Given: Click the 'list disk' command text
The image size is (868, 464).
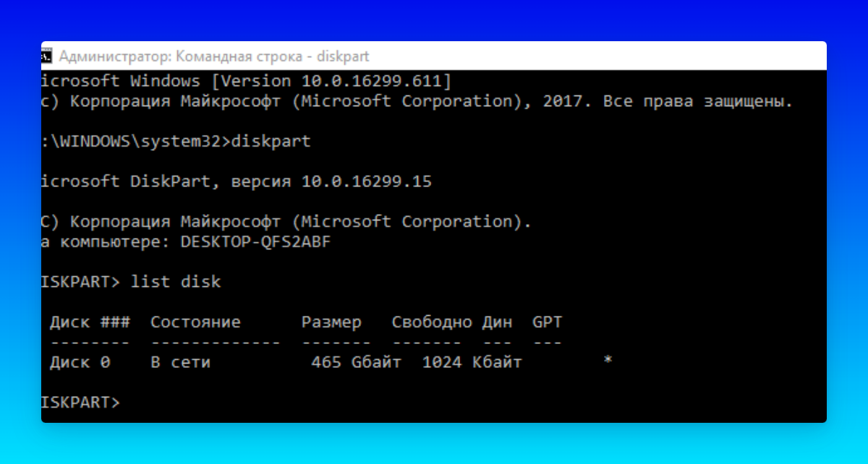Looking at the screenshot, I should click(176, 281).
